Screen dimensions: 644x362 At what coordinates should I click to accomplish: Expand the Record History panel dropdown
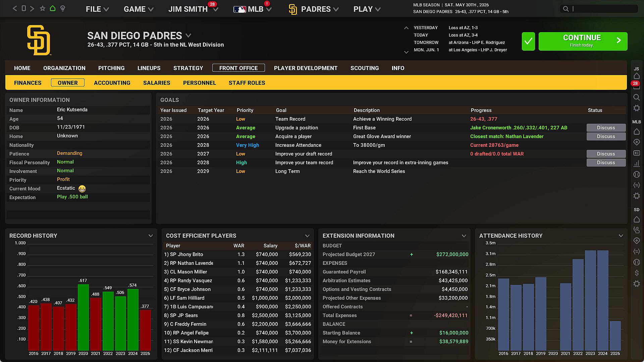[151, 236]
